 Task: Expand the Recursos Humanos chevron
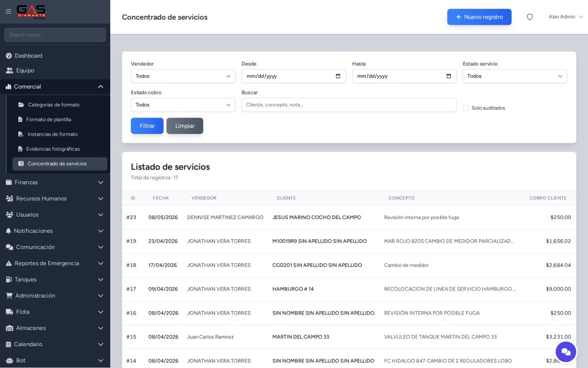coord(100,198)
